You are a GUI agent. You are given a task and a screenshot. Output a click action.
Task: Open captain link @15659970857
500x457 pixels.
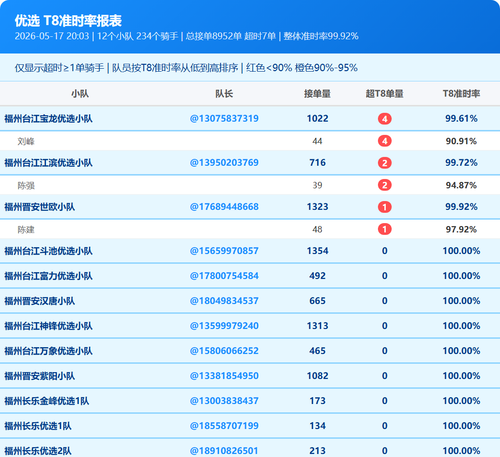point(224,251)
